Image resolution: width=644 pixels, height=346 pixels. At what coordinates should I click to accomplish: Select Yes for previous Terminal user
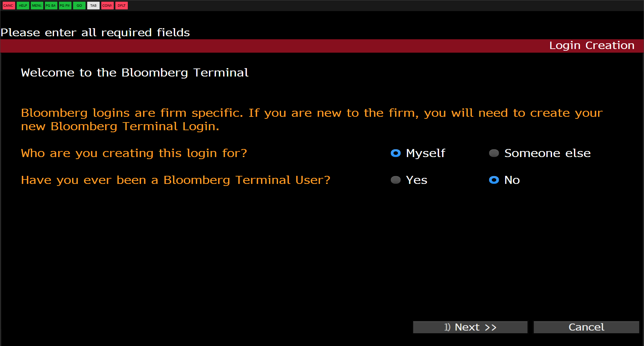[x=396, y=180]
